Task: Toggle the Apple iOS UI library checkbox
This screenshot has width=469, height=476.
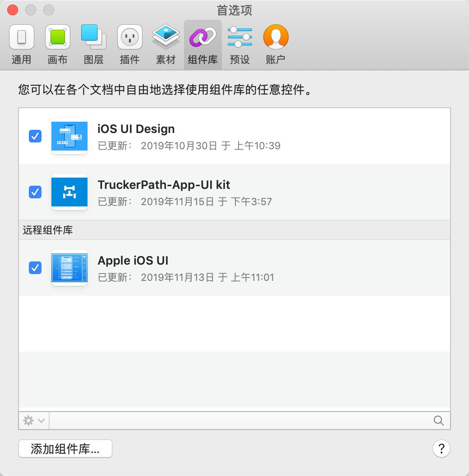Action: pos(35,268)
